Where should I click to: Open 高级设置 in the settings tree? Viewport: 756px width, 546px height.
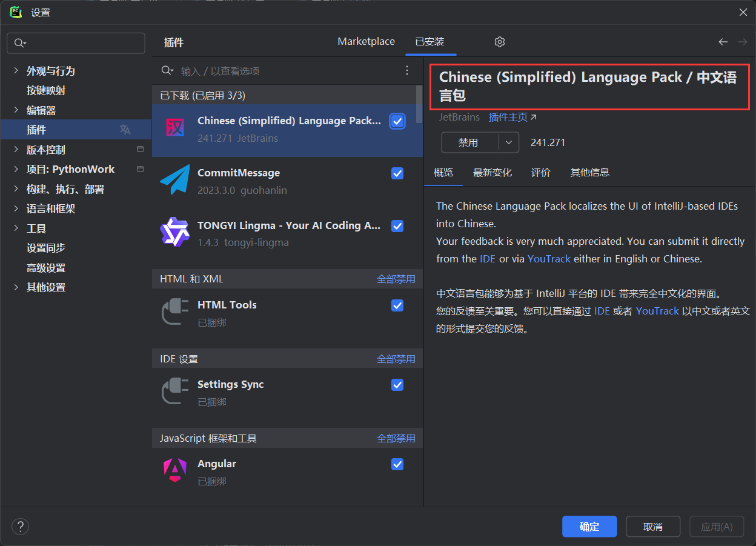coord(46,268)
